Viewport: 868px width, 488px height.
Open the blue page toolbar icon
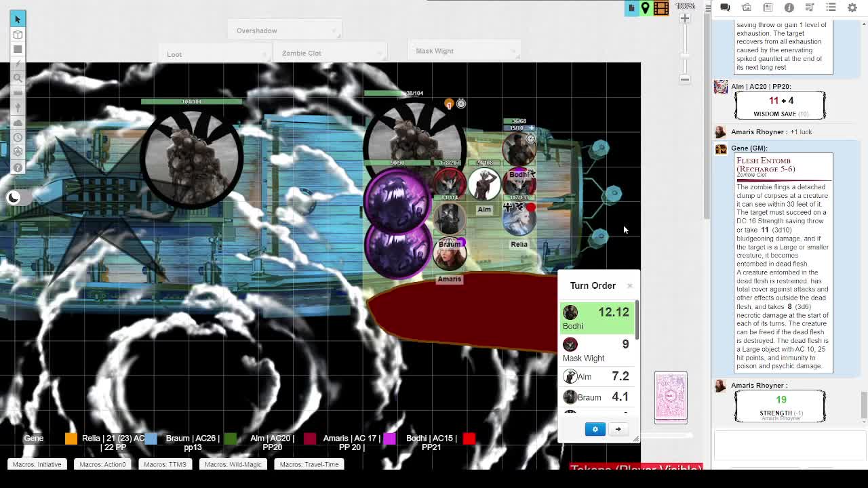pyautogui.click(x=631, y=8)
